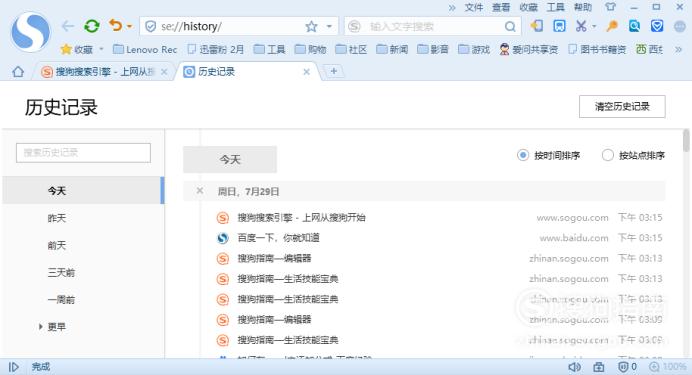Screen dimensions: 692x375
Task: Click the ad-block shield counter in status bar
Action: click(x=627, y=367)
